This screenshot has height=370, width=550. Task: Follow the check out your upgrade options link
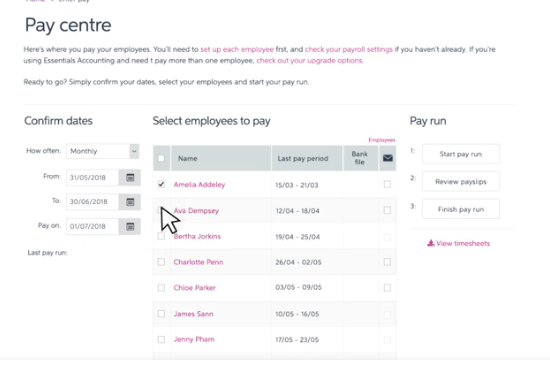[x=310, y=61]
